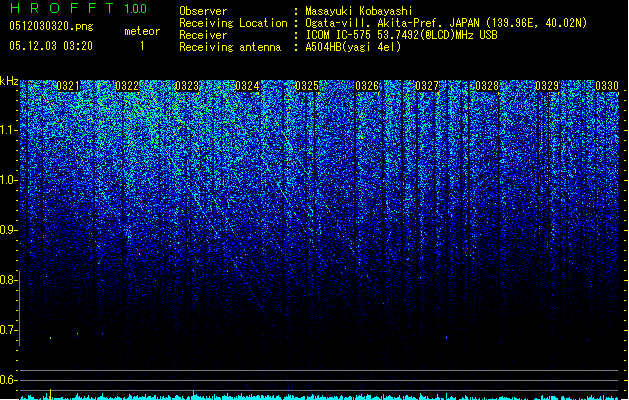Click the 0322 time marker
The height and width of the screenshot is (400, 629).
coord(127,86)
